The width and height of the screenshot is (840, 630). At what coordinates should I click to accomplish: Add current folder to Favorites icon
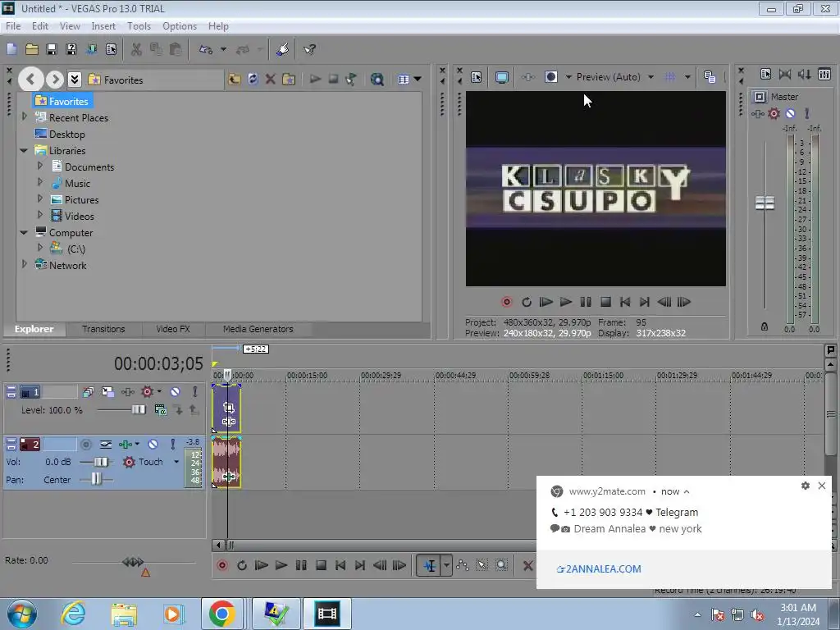pos(289,80)
